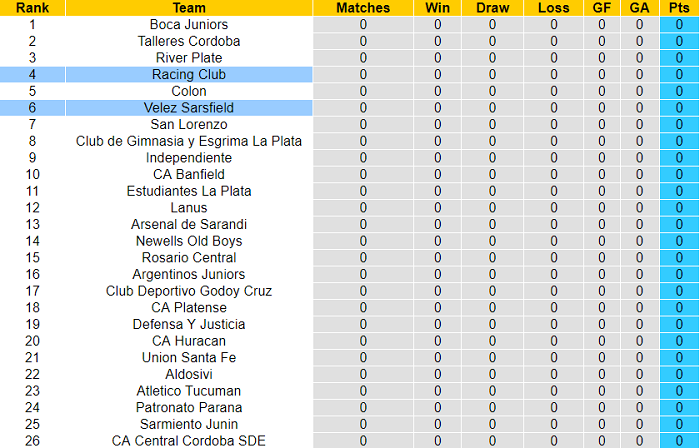Click the Team column header

[189, 8]
